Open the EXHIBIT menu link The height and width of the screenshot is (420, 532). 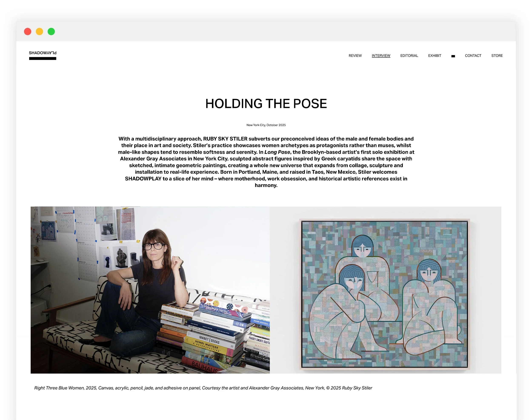tap(435, 56)
